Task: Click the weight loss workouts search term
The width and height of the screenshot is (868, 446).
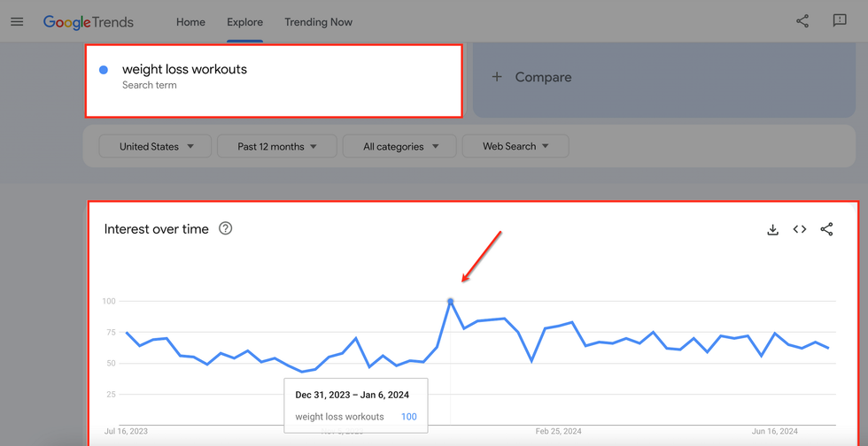Action: pyautogui.click(x=184, y=70)
